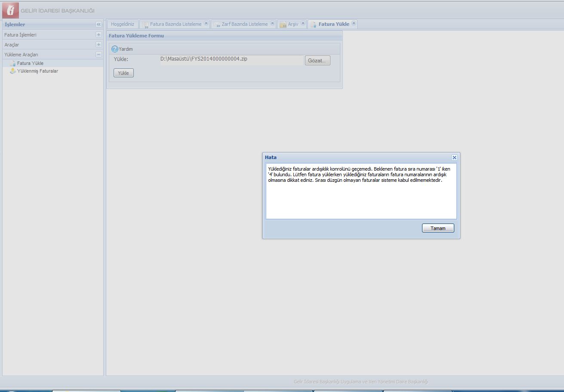Collapse the İşlemler side panel

click(x=99, y=24)
